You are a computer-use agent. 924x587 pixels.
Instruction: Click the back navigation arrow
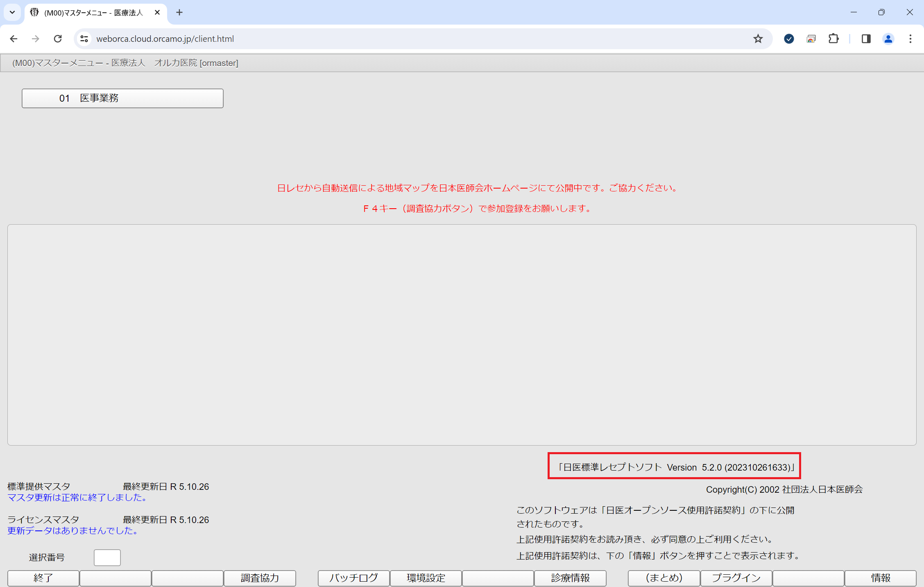[x=14, y=39]
